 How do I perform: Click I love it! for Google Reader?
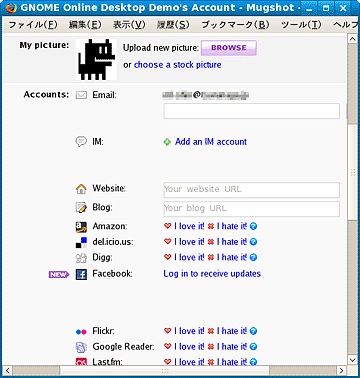click(x=189, y=347)
